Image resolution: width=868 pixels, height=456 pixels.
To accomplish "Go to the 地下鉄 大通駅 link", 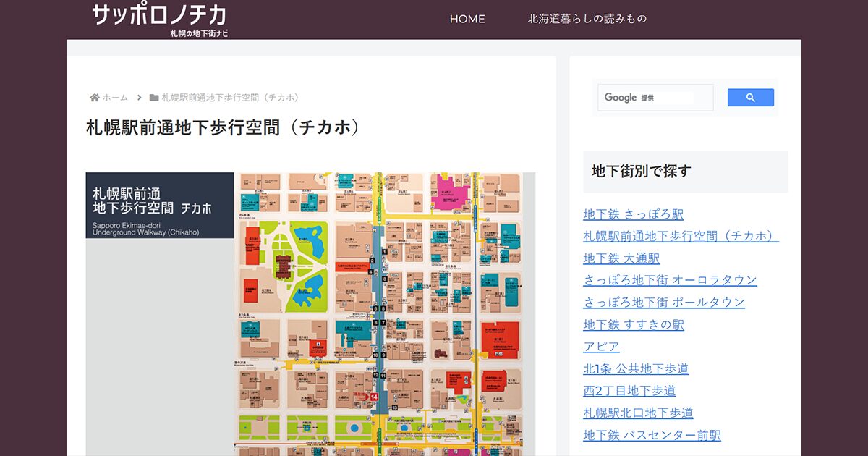I will [621, 258].
